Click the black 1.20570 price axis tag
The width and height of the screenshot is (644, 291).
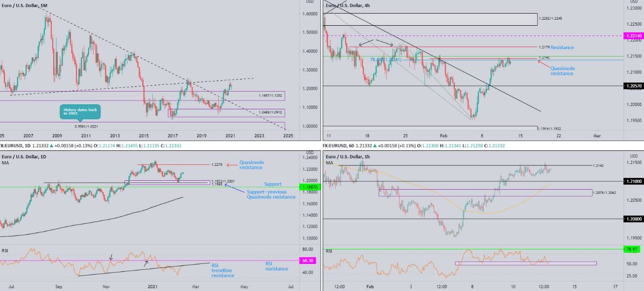pos(634,86)
